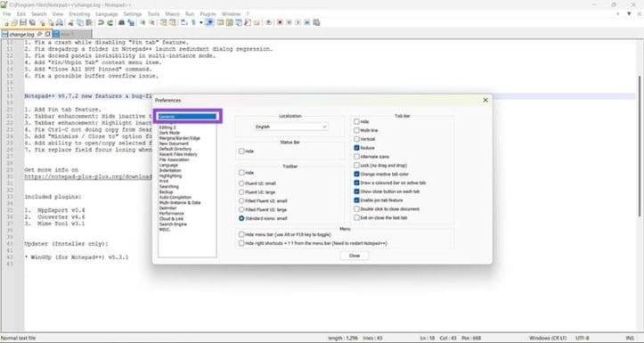Click the Save recorded macro icon

[x=316, y=22]
